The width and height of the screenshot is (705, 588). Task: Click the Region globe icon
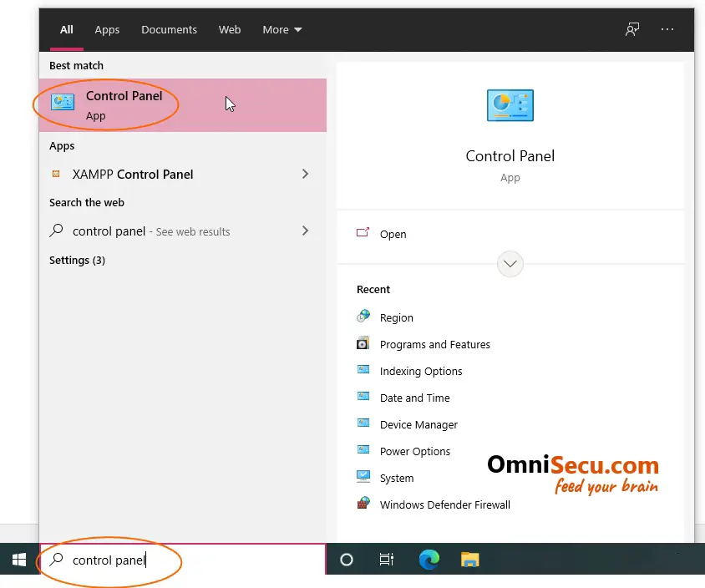(363, 317)
